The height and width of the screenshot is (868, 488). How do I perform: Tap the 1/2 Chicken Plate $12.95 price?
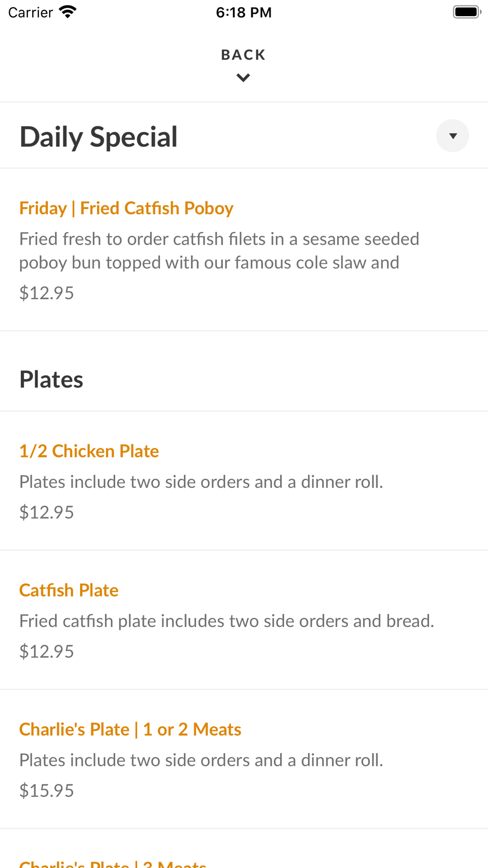point(47,512)
